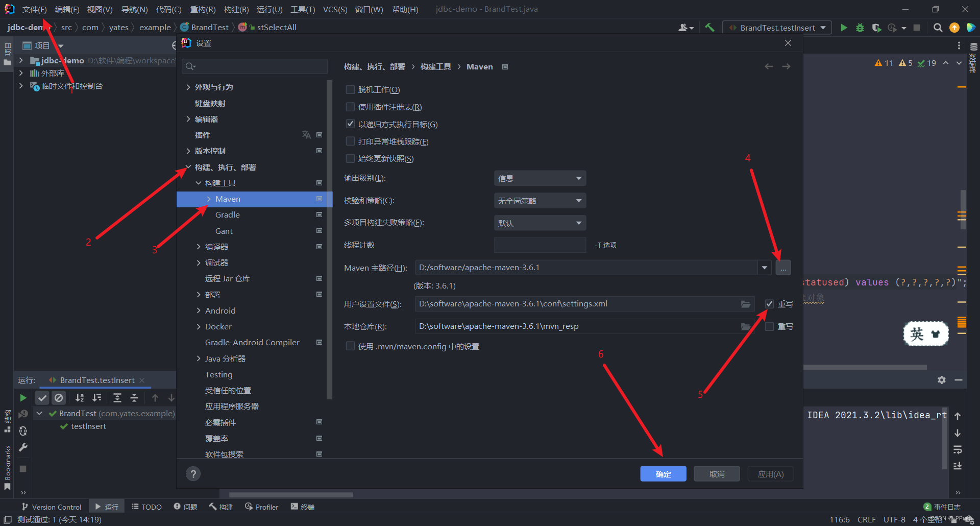Click the green Run button in toolbar
This screenshot has height=526, width=980.
(844, 28)
